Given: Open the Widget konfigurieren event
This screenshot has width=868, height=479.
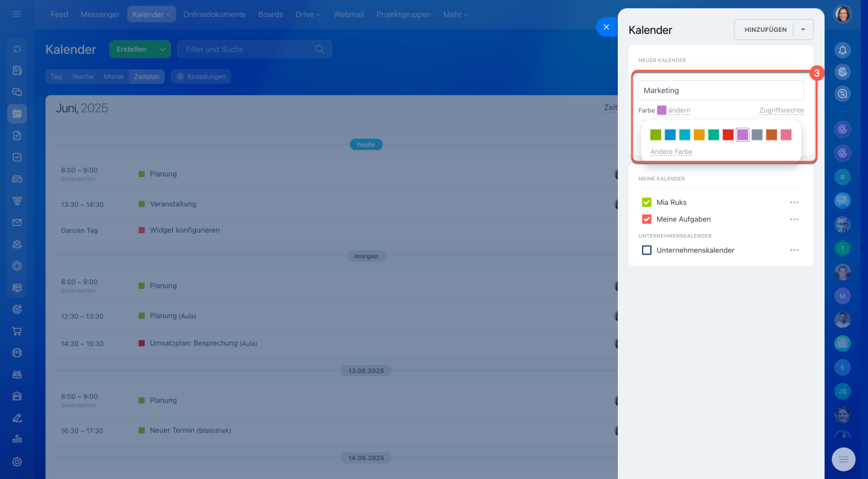Looking at the screenshot, I should pos(185,231).
